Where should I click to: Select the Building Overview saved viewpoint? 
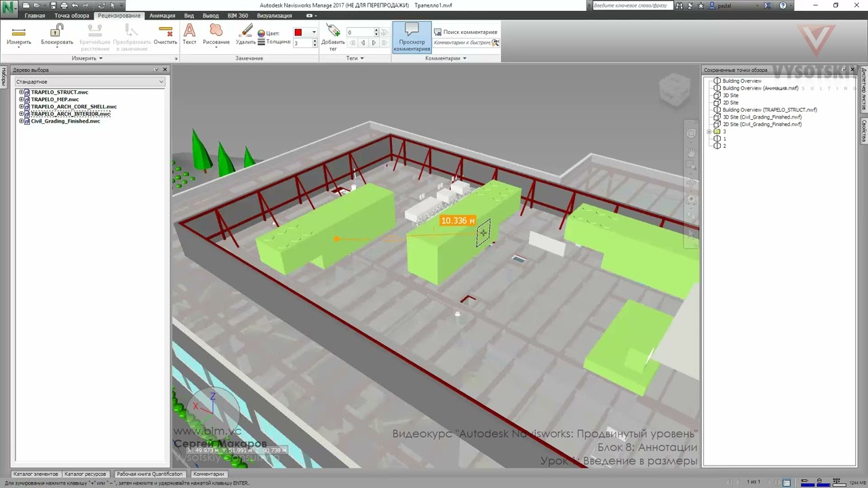742,81
